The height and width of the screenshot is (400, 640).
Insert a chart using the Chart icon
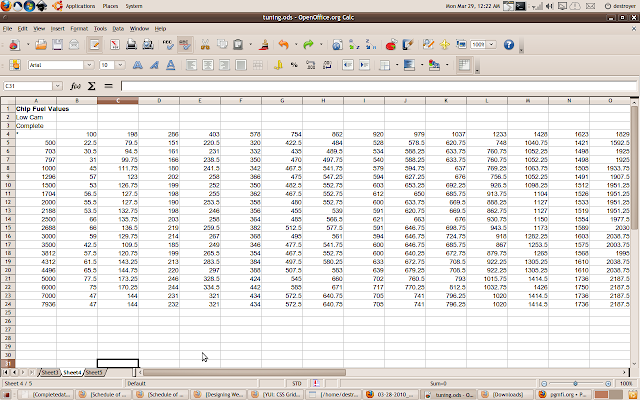click(x=390, y=45)
